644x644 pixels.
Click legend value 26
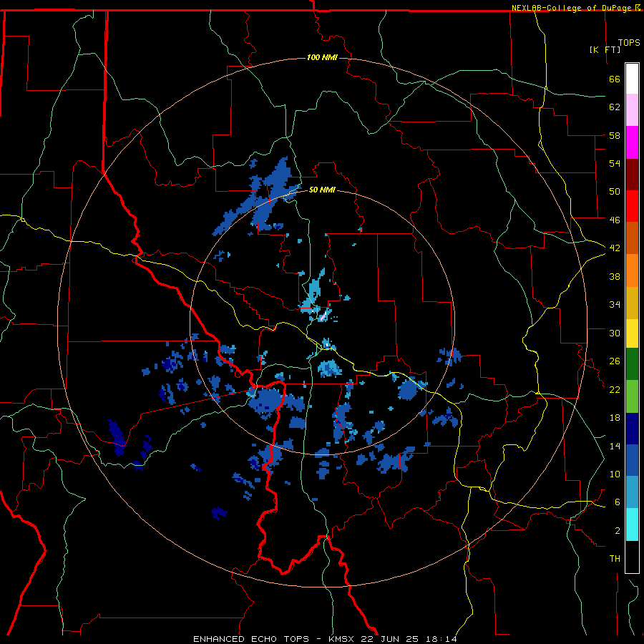[615, 361]
